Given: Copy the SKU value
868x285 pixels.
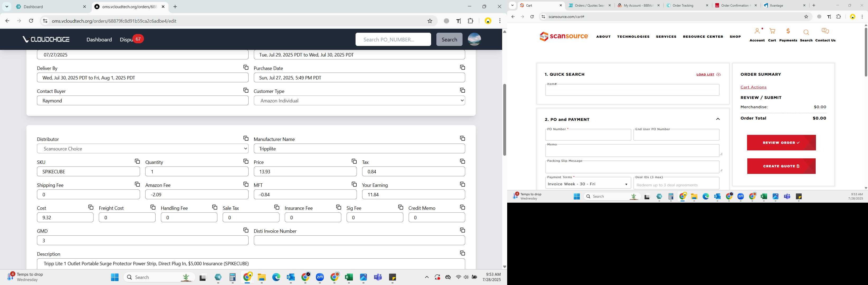Looking at the screenshot, I should [x=137, y=161].
